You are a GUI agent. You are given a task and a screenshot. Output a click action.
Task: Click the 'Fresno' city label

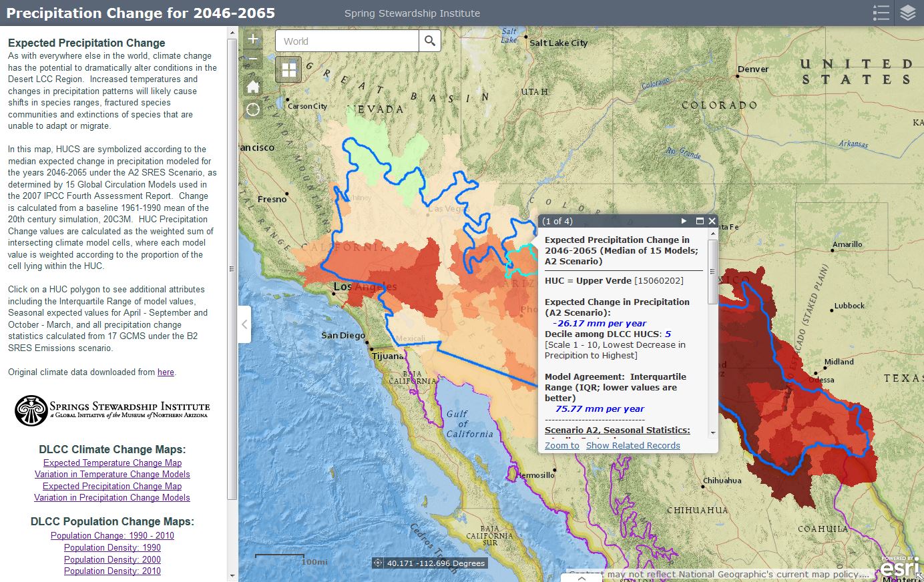pos(272,199)
